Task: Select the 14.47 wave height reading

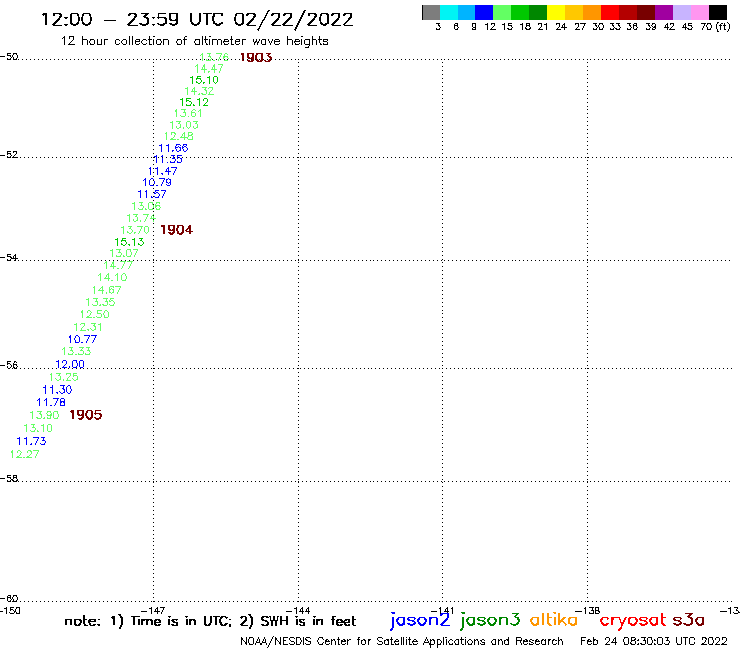Action: 209,68
